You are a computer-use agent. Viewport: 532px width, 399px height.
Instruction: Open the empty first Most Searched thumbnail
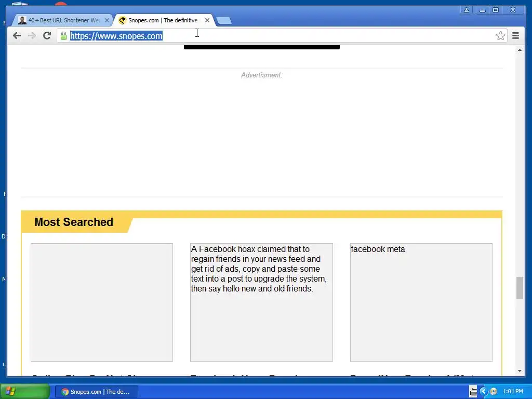click(x=102, y=302)
